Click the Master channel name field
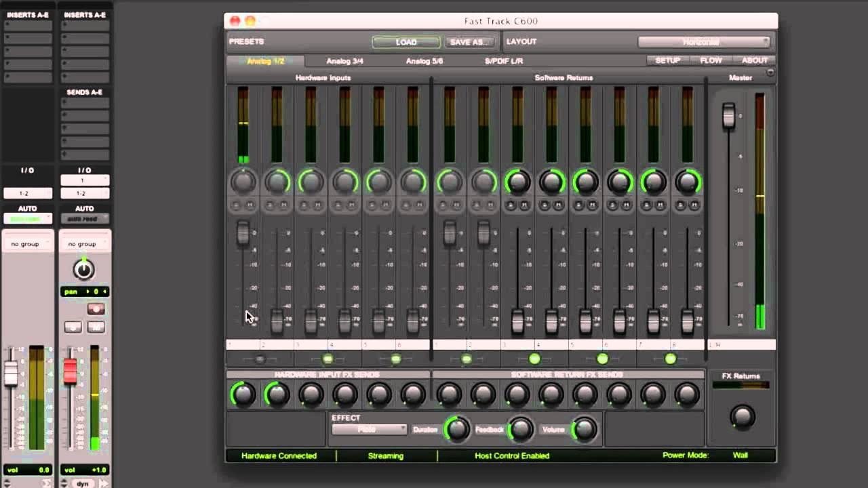Screen dimensions: 868x488 [x=741, y=345]
